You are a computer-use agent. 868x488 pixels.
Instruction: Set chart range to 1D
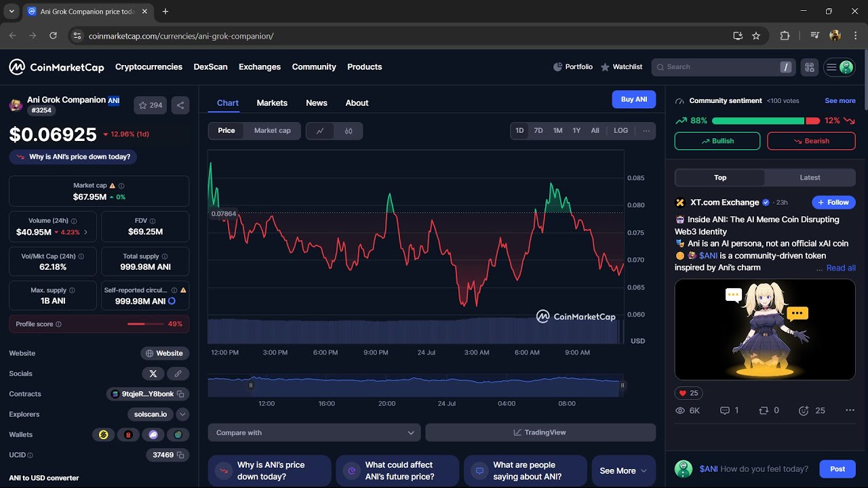(x=519, y=131)
